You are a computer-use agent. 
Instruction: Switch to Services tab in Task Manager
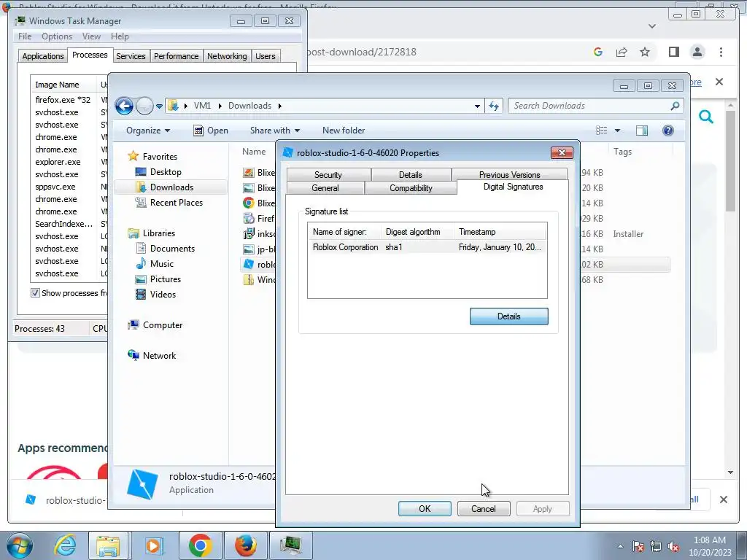click(x=131, y=56)
